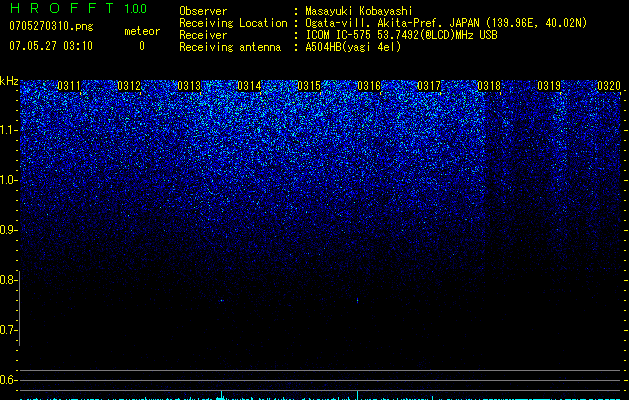Click the 0315 time marker
The image size is (629, 400).
coord(309,86)
